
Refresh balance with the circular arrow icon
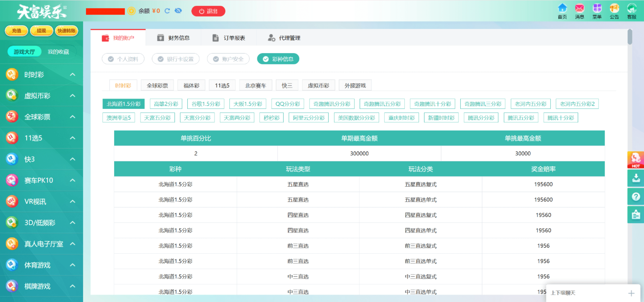pos(167,11)
